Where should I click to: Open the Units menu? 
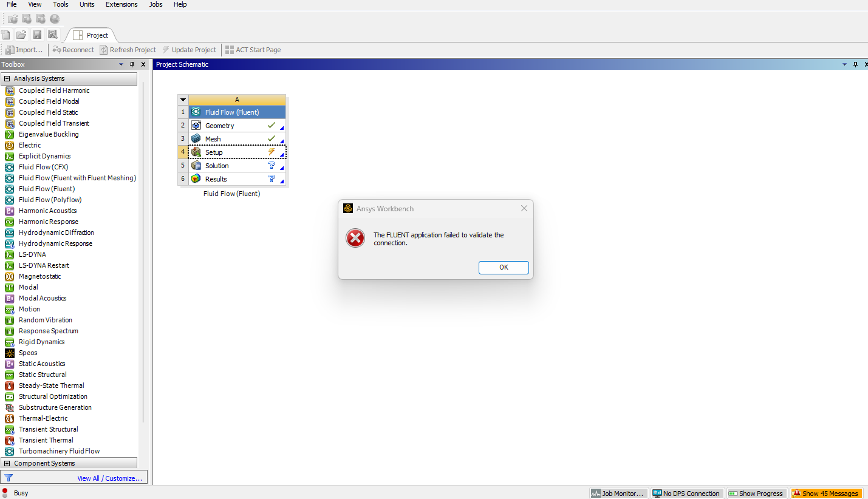pos(87,4)
